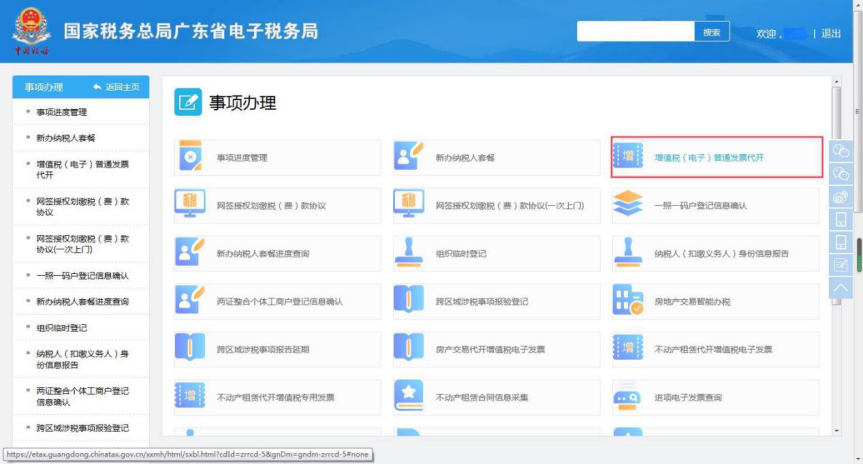Select 一照一码户登记信息确认 in left sidebar

(83, 276)
